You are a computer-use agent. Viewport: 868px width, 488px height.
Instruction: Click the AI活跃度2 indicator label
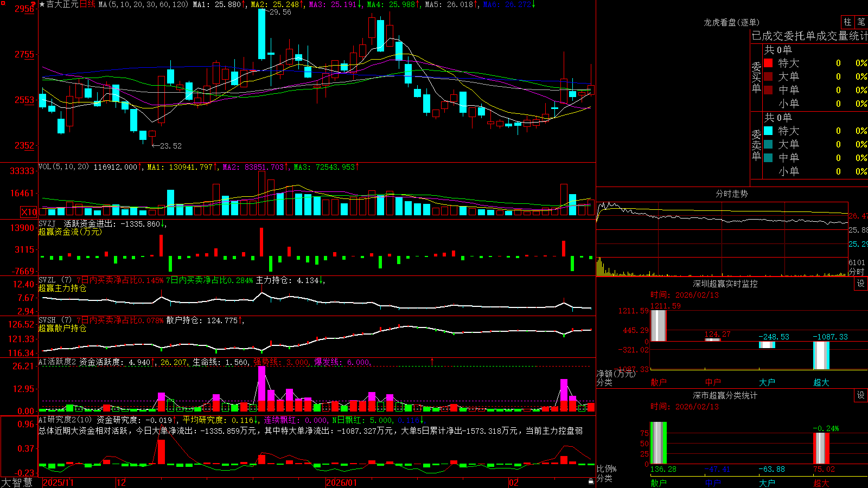tap(57, 362)
